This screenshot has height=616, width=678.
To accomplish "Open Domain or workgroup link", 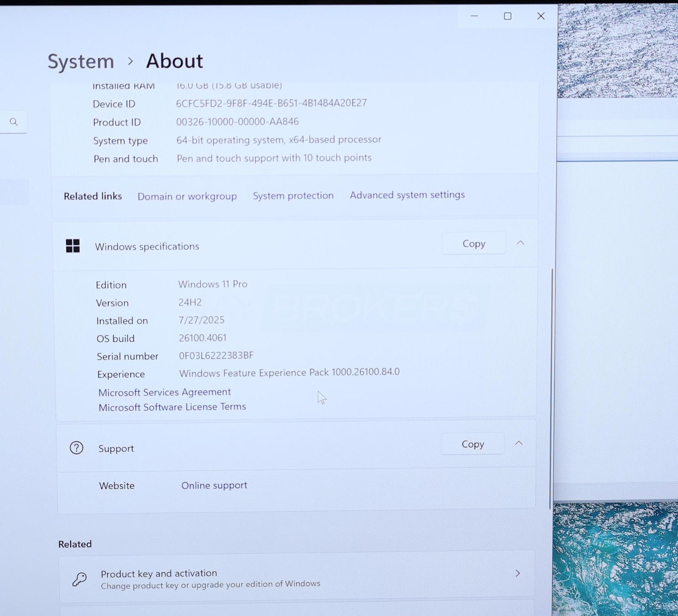I will [187, 196].
